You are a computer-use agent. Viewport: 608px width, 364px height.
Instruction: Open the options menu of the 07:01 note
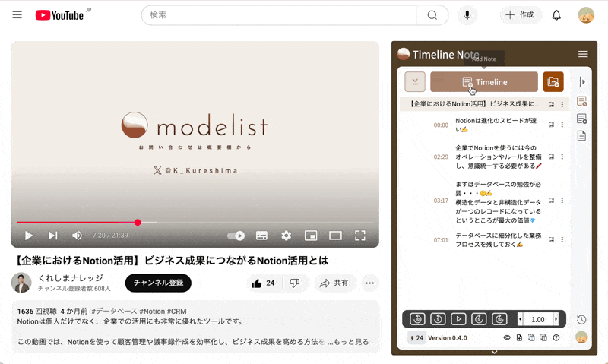[x=562, y=239]
